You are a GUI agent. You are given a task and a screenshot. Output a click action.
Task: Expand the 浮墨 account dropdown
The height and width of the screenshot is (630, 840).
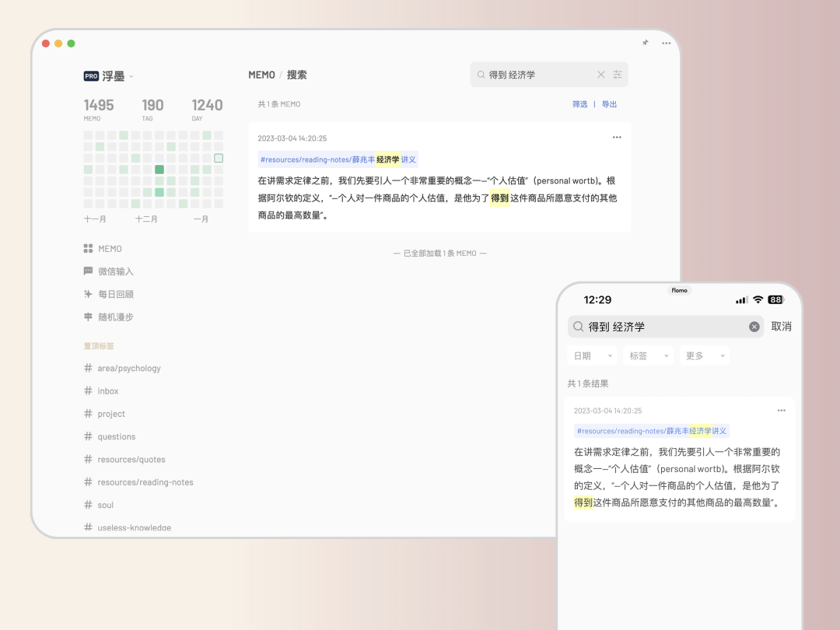click(x=131, y=76)
